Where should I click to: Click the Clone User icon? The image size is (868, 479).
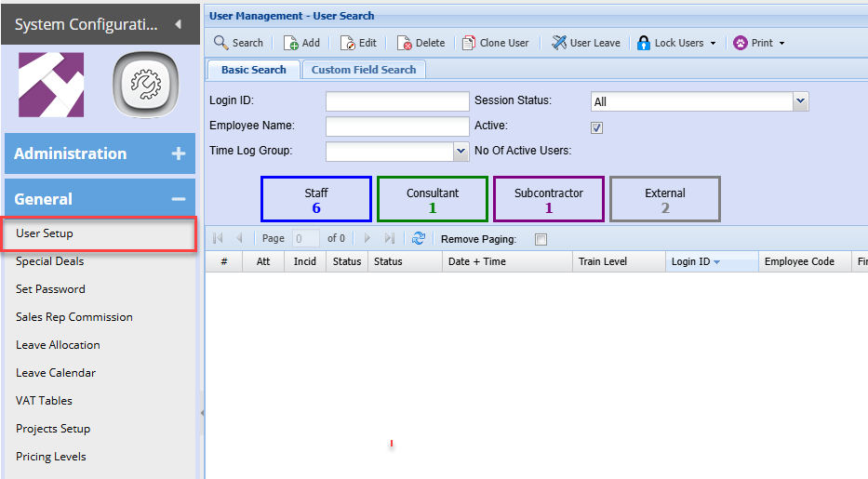(x=469, y=43)
